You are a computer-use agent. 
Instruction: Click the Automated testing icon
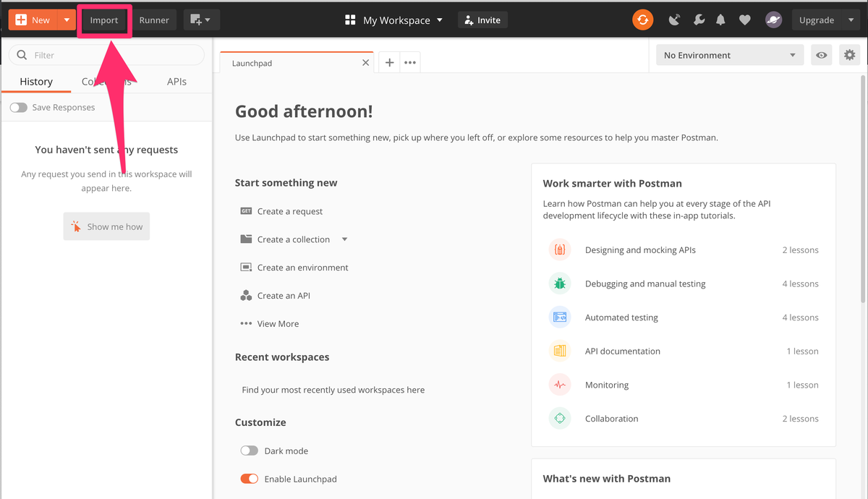(x=560, y=317)
